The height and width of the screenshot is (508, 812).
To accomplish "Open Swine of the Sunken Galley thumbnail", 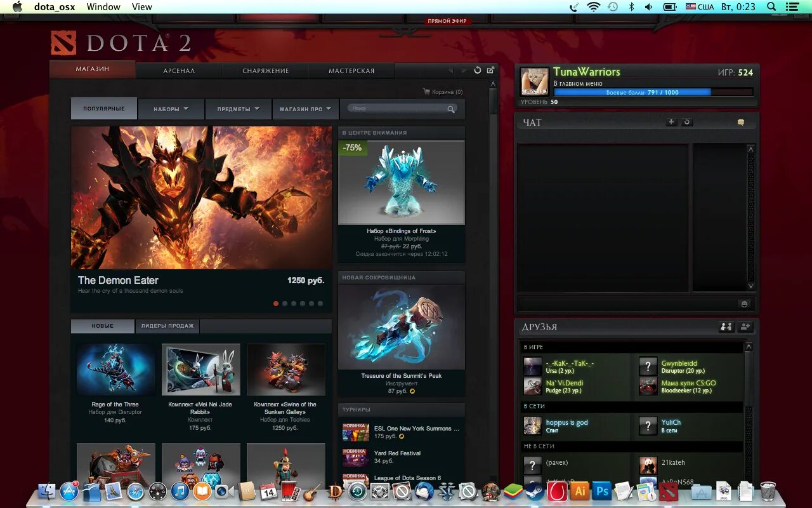I will pos(286,370).
